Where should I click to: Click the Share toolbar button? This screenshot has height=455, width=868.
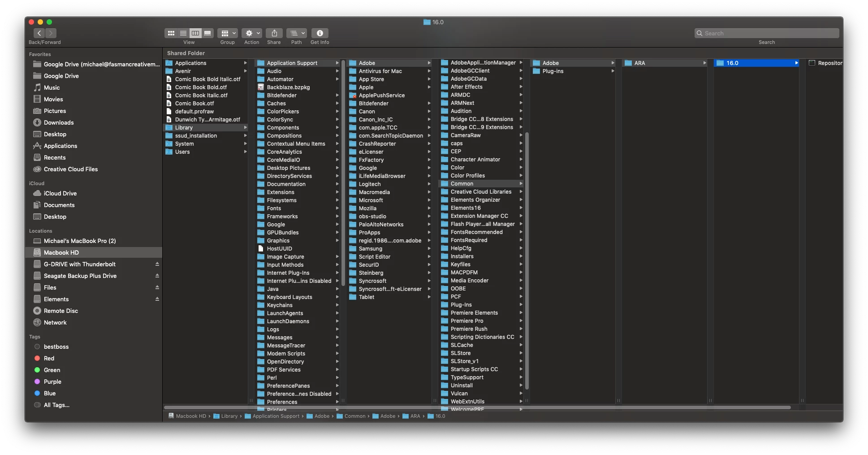tap(274, 33)
